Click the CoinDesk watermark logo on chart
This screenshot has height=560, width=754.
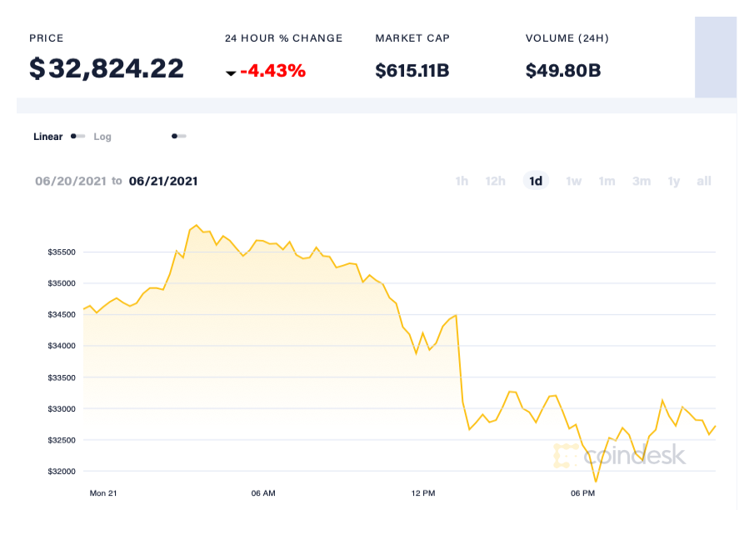pyautogui.click(x=619, y=455)
